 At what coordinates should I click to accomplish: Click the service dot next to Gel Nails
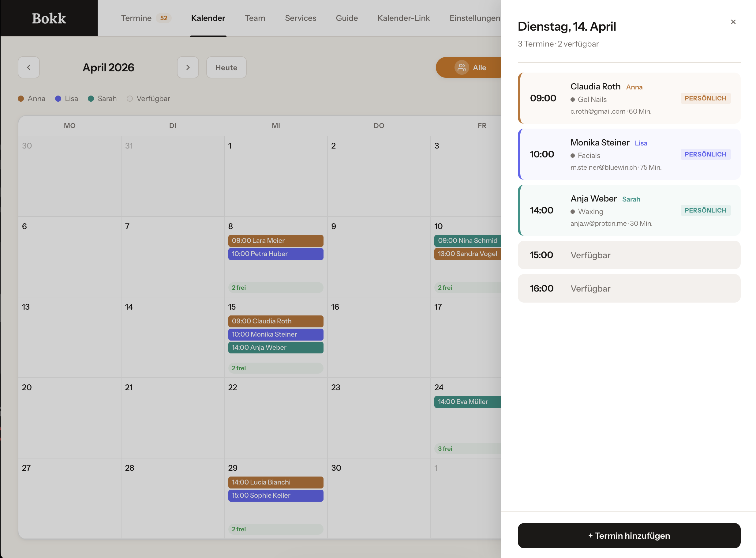tap(573, 99)
